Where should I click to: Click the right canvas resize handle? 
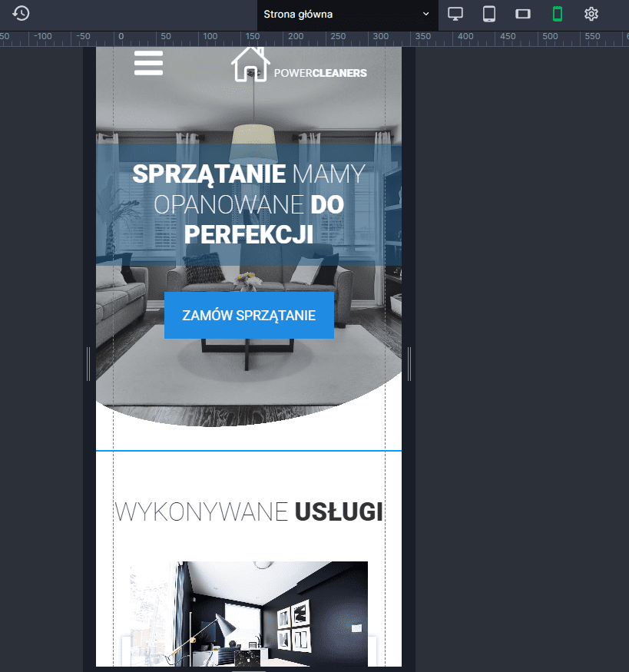click(x=409, y=363)
